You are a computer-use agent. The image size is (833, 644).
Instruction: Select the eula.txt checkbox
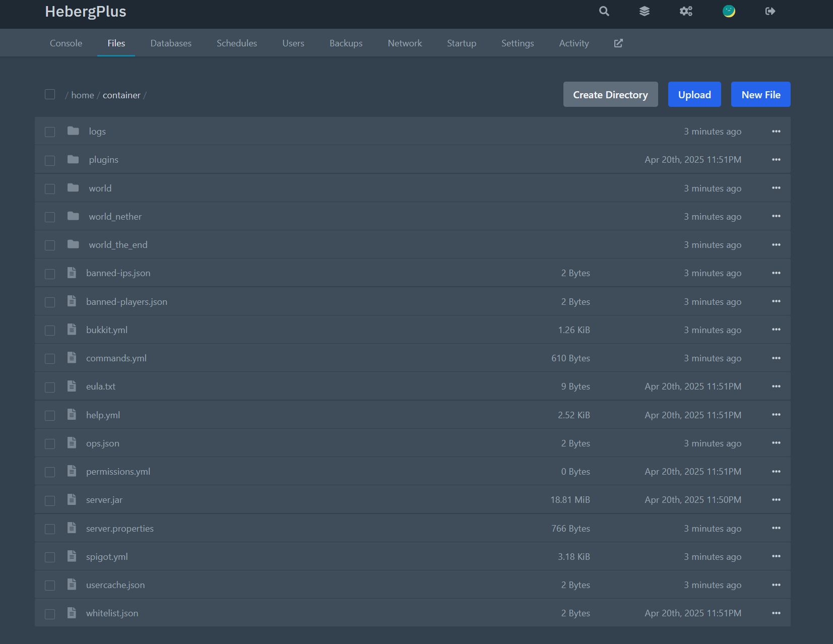click(x=50, y=387)
